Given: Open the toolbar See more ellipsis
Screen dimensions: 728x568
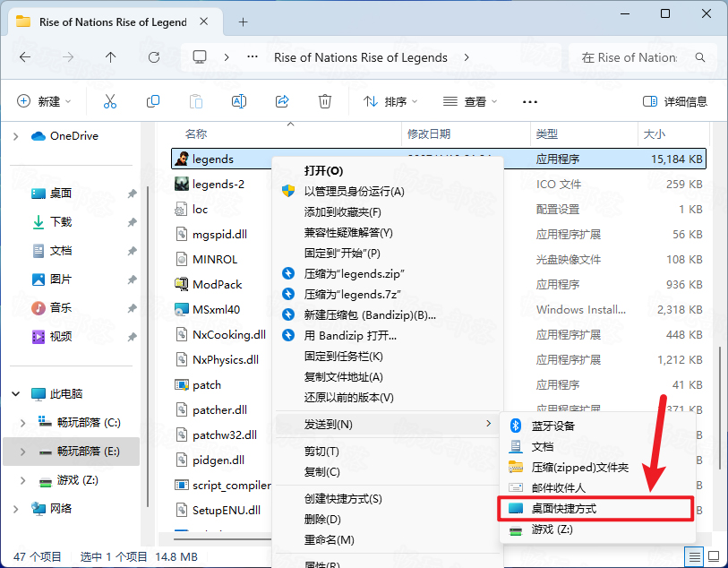Looking at the screenshot, I should pos(530,102).
